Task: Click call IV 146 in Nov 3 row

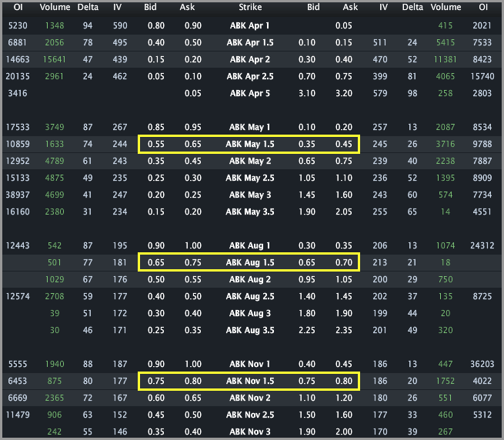Action: [120, 432]
